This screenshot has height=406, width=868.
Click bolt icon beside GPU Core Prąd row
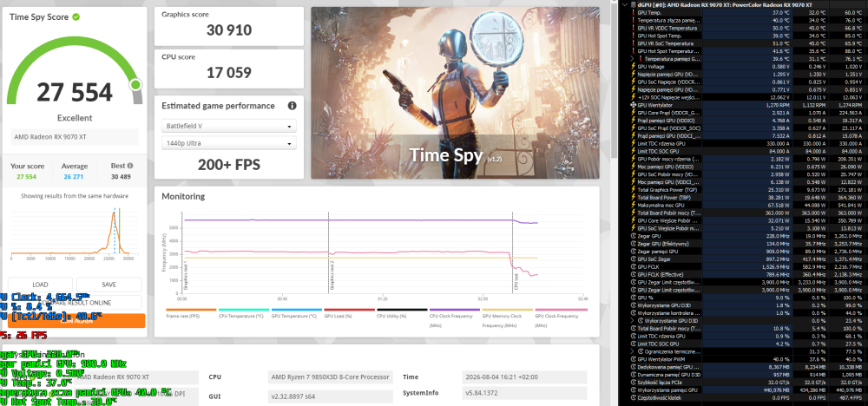(635, 112)
